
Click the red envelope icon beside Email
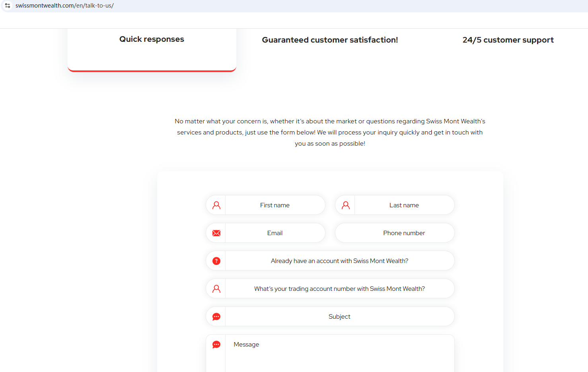coord(216,233)
